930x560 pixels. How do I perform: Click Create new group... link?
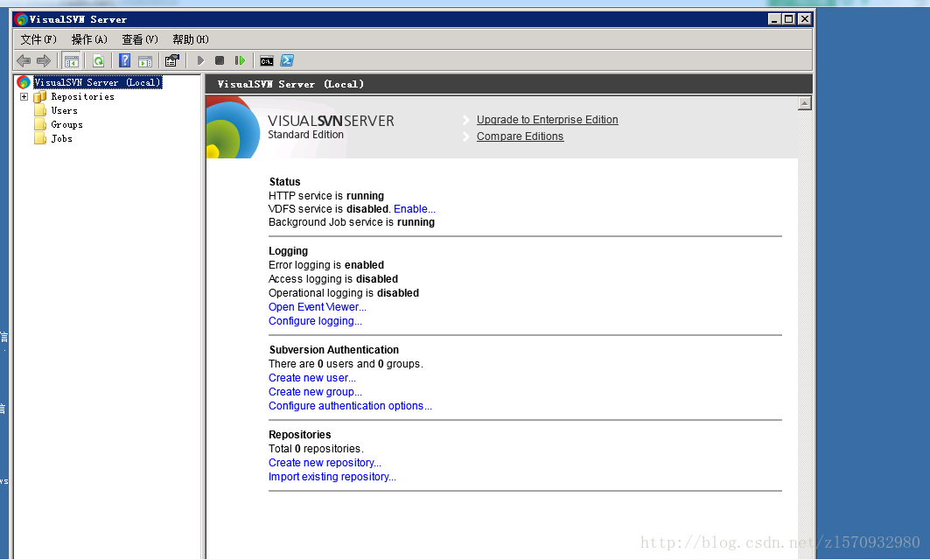[x=315, y=392]
